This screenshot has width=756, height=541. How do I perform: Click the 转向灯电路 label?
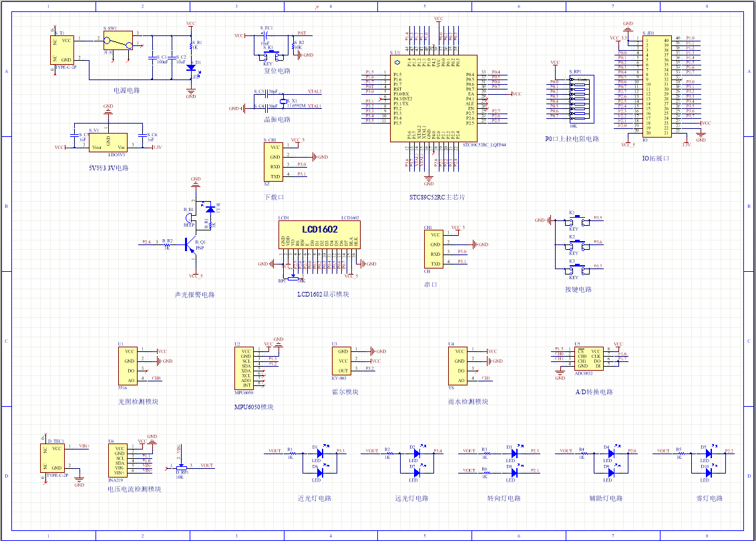coord(504,498)
